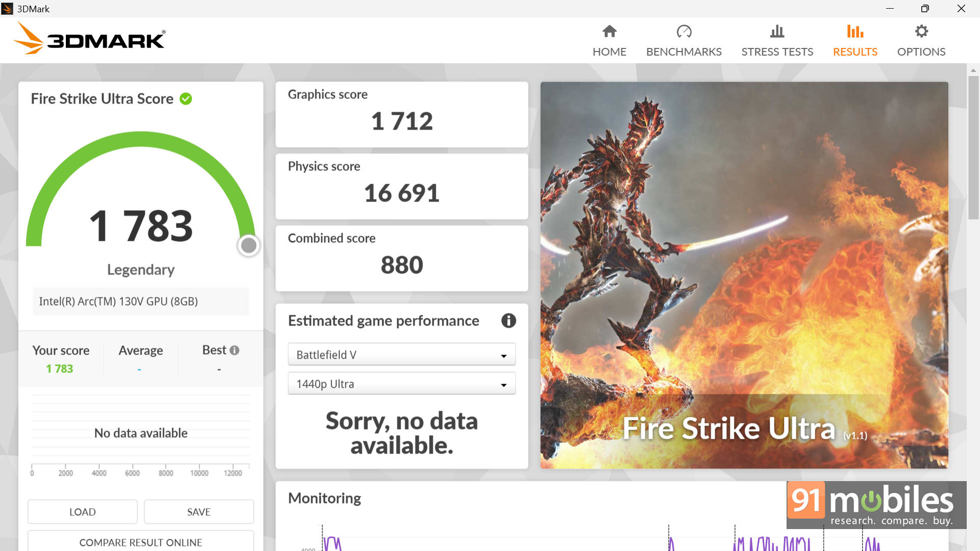
Task: Click the info icon beside Best
Action: coord(234,350)
